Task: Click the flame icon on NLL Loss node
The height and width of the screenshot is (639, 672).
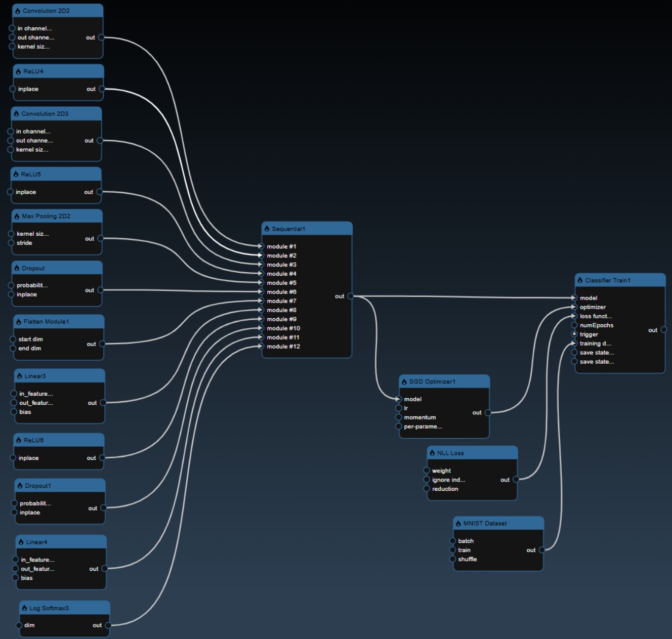Action: pyautogui.click(x=432, y=453)
